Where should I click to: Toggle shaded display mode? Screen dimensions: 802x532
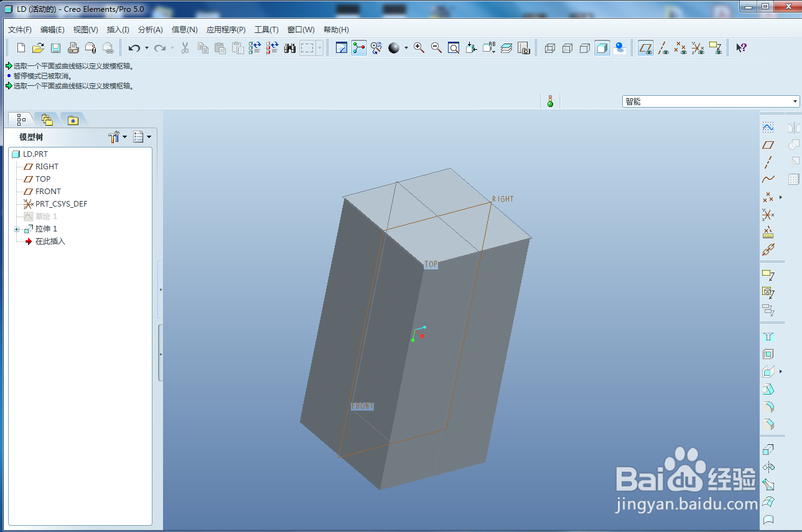(602, 48)
